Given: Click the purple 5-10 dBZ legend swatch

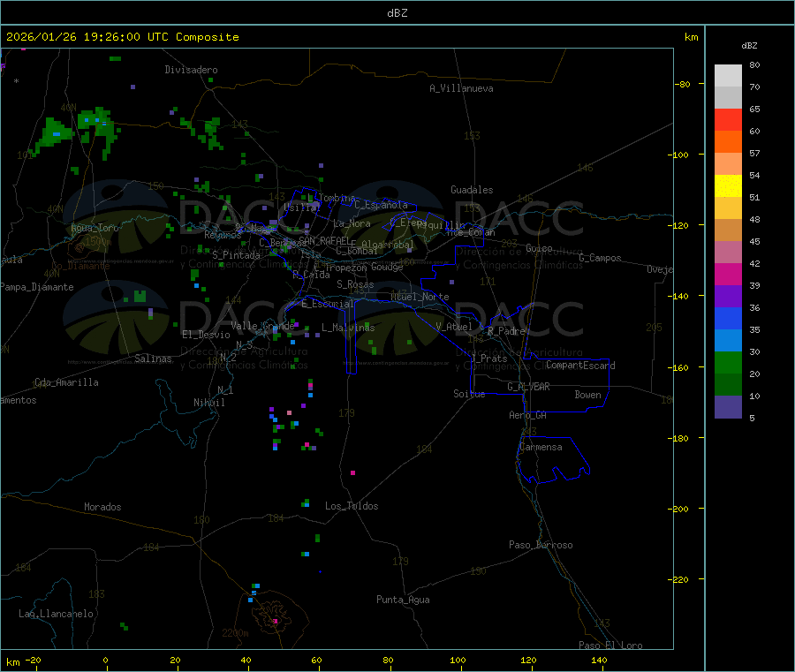Looking at the screenshot, I should [x=728, y=407].
